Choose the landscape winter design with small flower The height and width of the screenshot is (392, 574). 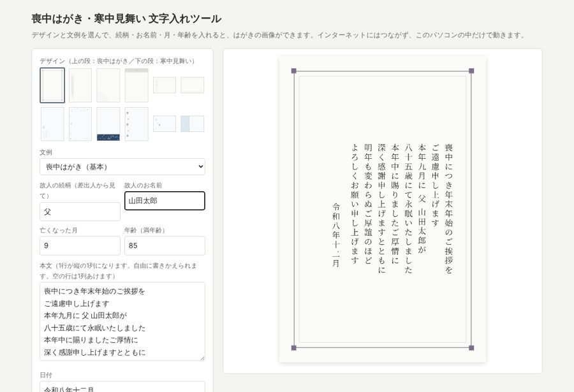pos(165,124)
